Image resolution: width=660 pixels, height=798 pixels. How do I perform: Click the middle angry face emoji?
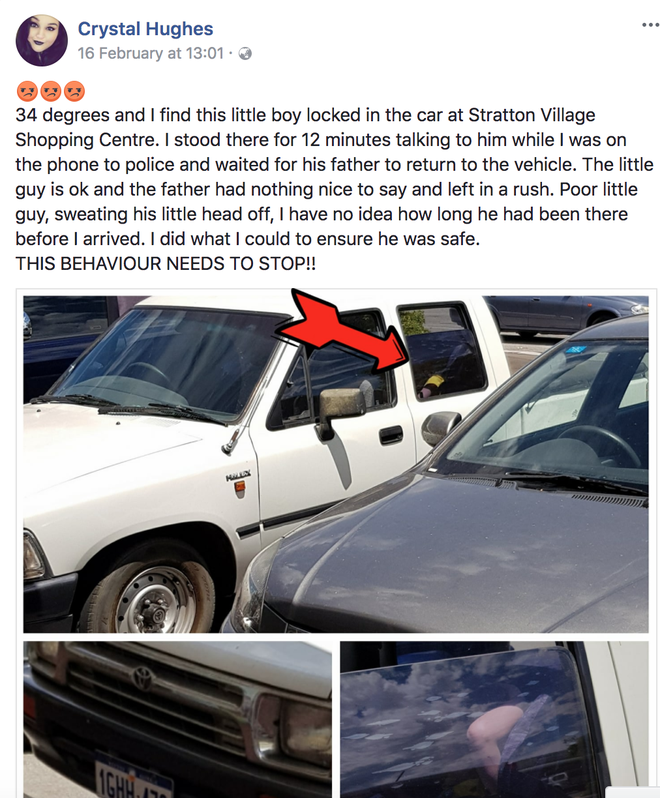pyautogui.click(x=51, y=92)
